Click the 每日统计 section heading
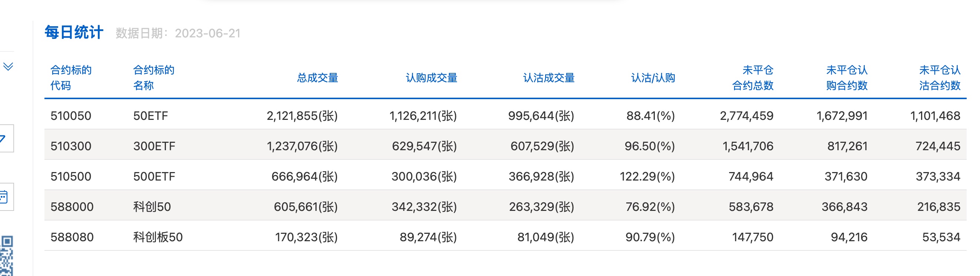This screenshot has height=276, width=980. [74, 33]
